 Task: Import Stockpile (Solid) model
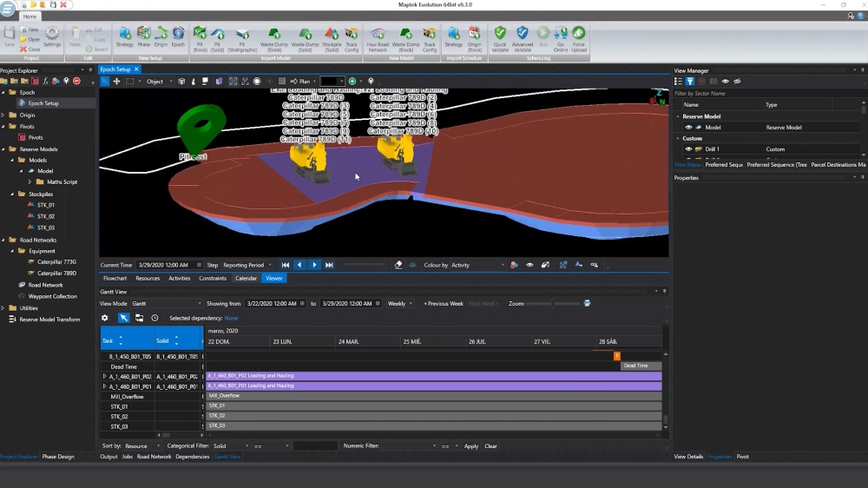(x=332, y=39)
